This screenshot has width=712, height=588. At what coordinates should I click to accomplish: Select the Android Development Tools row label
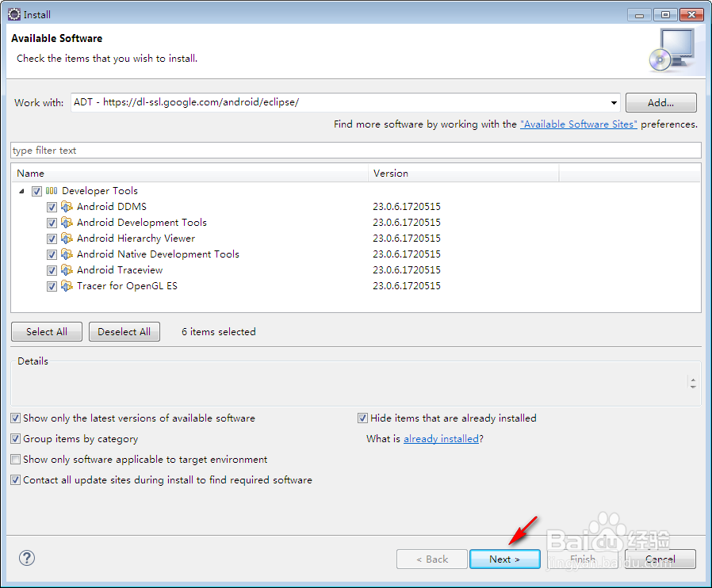[x=142, y=223]
